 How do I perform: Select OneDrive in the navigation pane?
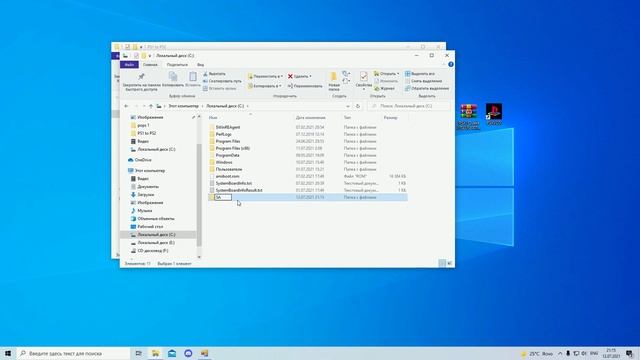point(143,160)
